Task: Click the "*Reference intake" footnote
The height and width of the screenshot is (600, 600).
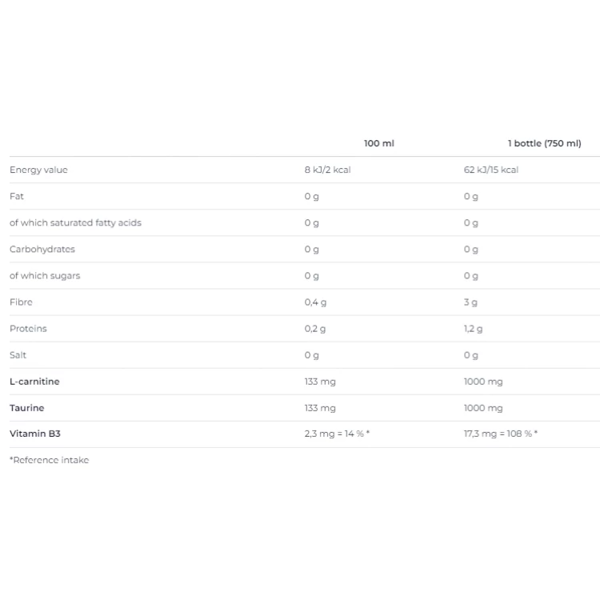Action: (x=49, y=460)
